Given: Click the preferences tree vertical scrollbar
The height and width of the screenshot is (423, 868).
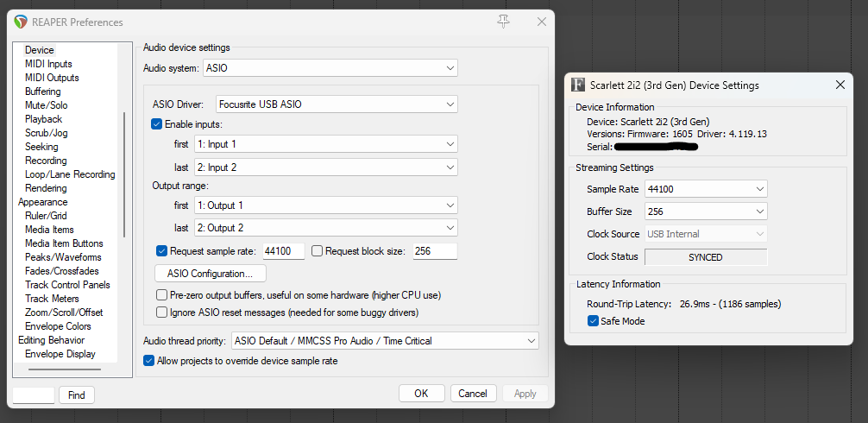Looking at the screenshot, I should coord(124,174).
